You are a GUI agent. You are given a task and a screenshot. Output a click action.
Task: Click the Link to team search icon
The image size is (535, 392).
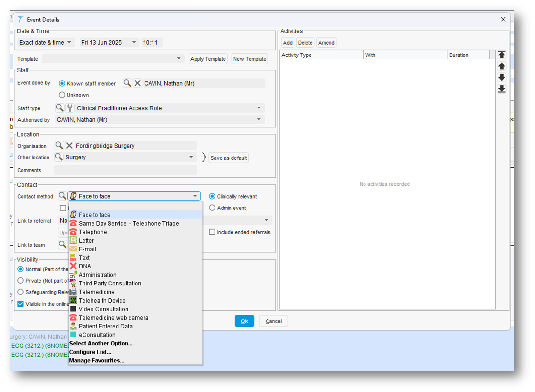coord(62,245)
